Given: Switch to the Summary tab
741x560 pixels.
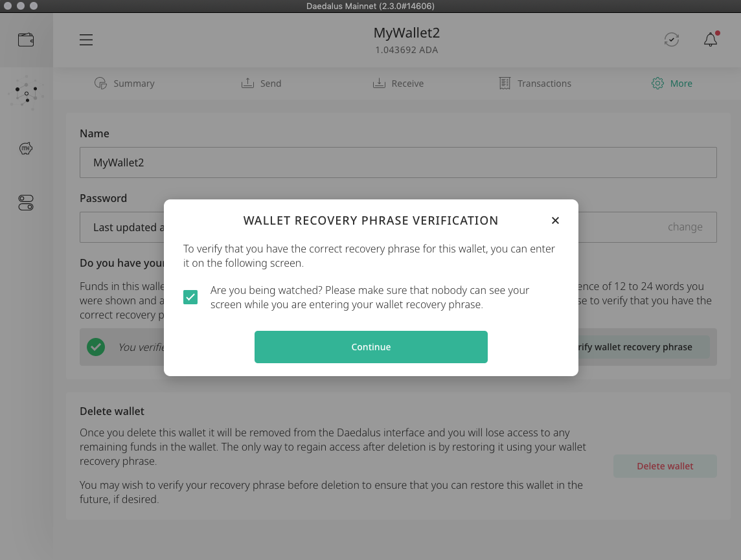Looking at the screenshot, I should tap(124, 84).
